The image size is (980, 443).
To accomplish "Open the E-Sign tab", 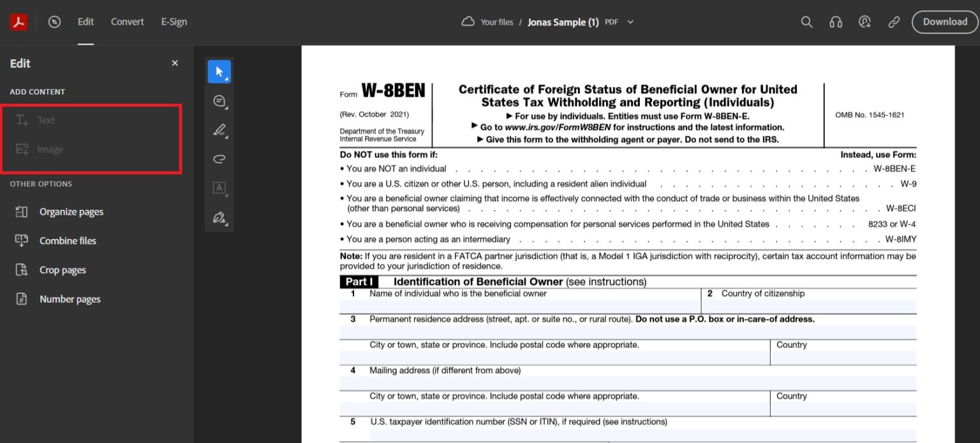I will coord(174,21).
